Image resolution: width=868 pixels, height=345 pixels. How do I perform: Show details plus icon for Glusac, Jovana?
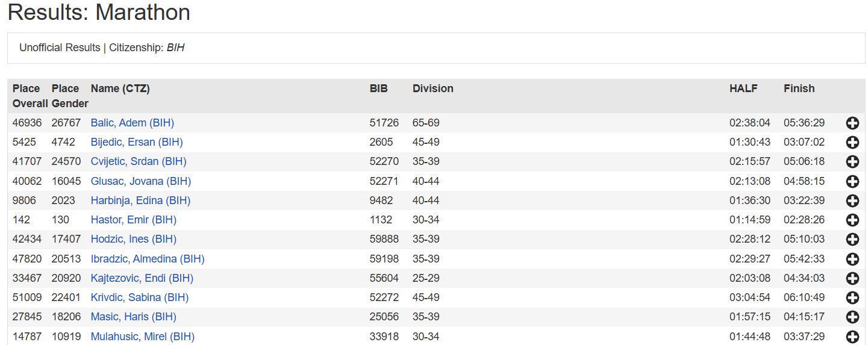click(852, 181)
